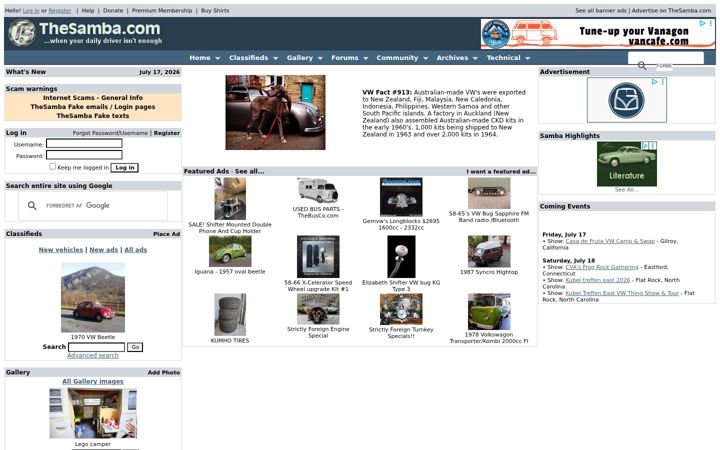
Task: Open VW Bug Sapphire FM radio ad thumbnail
Action: [489, 193]
